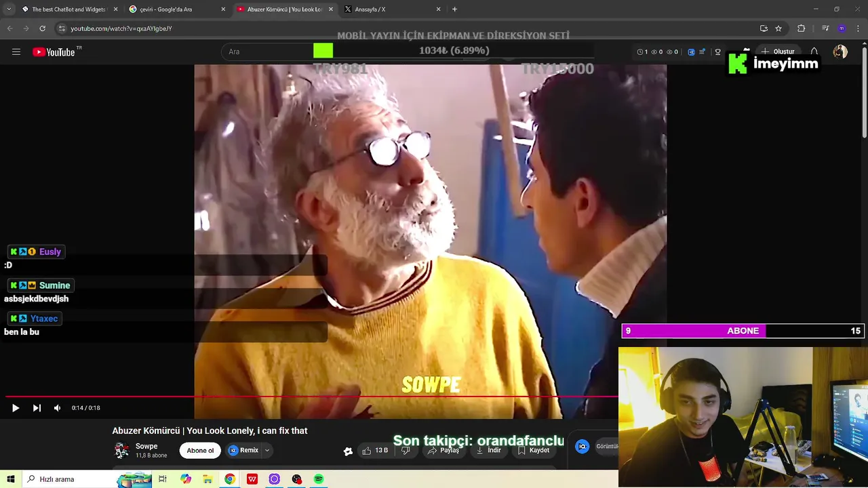Like the video with 13 B likes
Screen dimensions: 868x488
[375, 451]
